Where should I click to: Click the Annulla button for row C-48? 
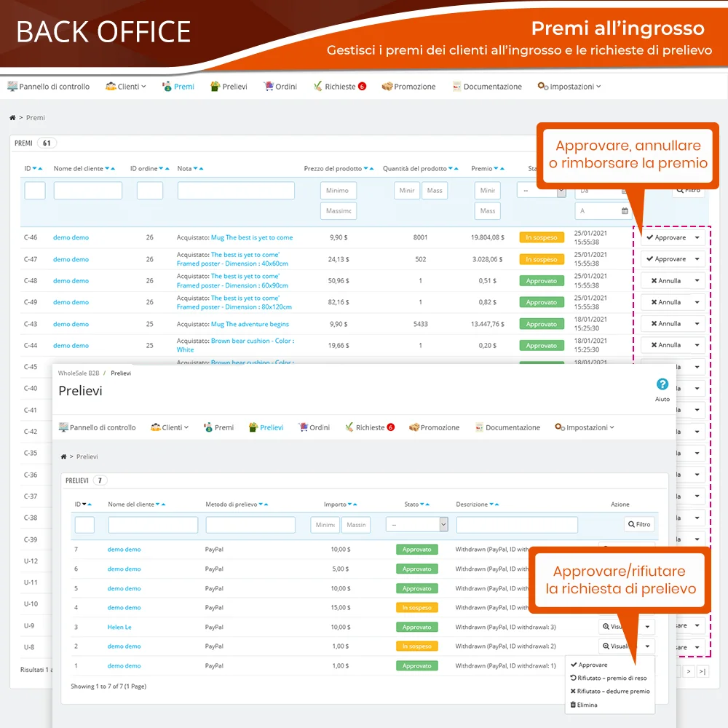point(665,281)
